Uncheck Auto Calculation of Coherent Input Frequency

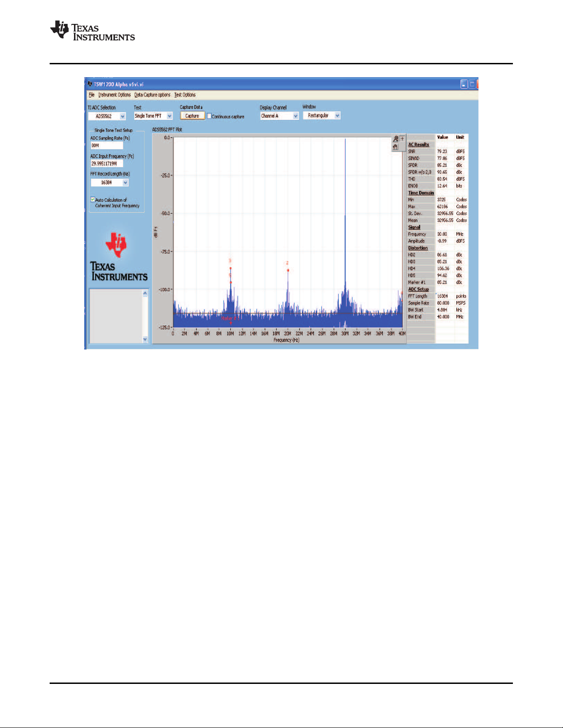92,200
